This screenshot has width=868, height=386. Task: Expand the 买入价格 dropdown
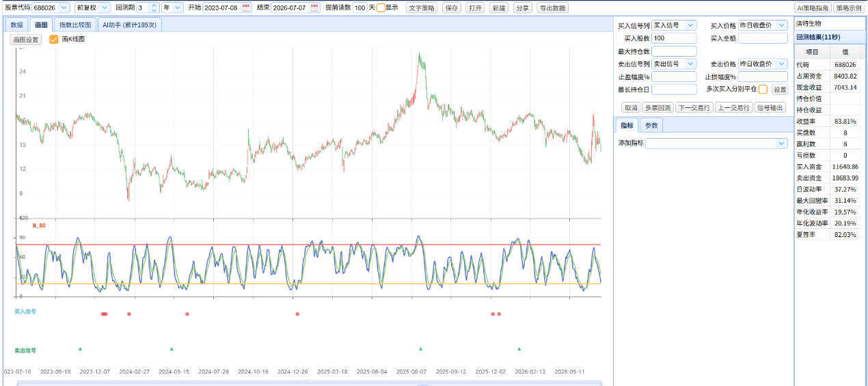click(x=763, y=25)
